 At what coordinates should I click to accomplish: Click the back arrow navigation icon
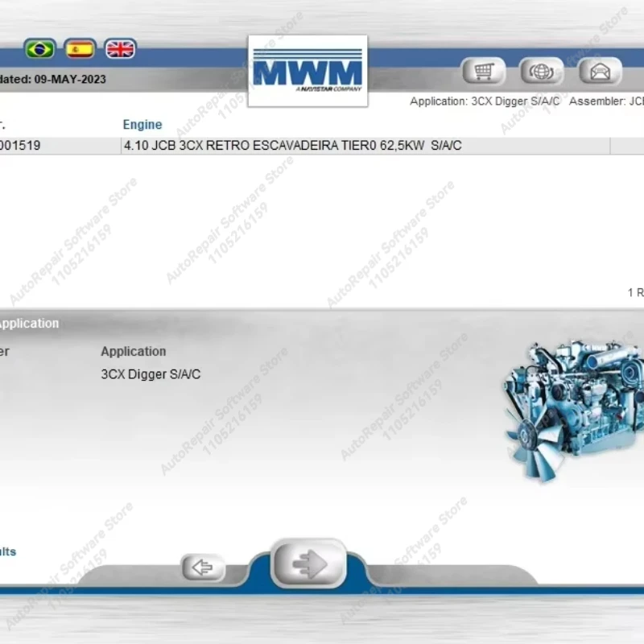(204, 566)
